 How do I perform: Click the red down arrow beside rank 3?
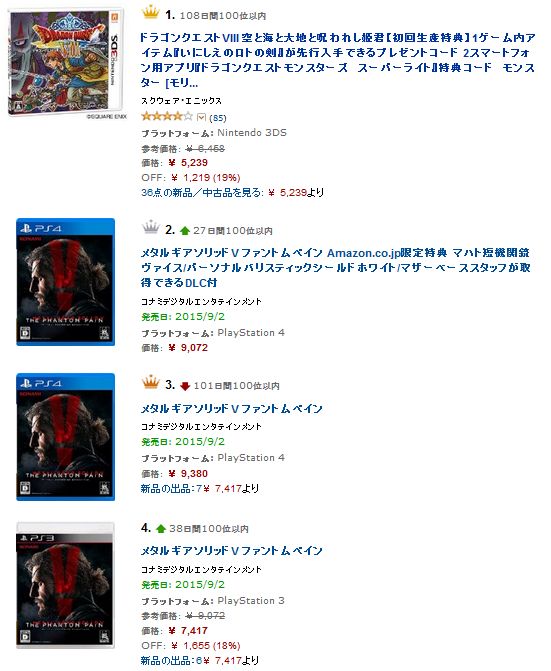(x=185, y=386)
